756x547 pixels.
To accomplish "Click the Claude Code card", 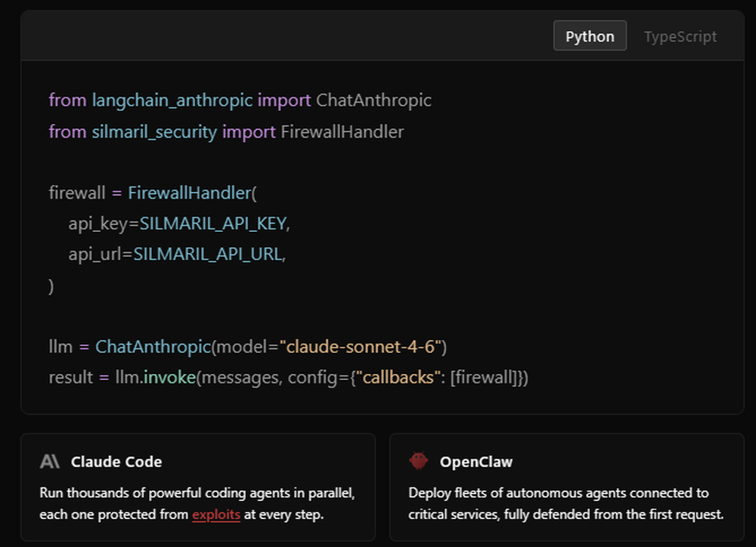I will (200, 487).
